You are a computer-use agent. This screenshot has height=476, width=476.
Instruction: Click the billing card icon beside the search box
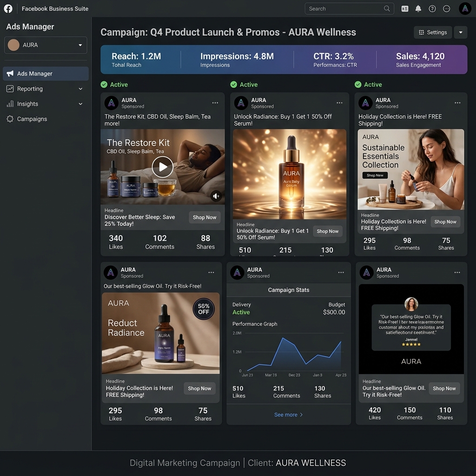[x=405, y=9]
